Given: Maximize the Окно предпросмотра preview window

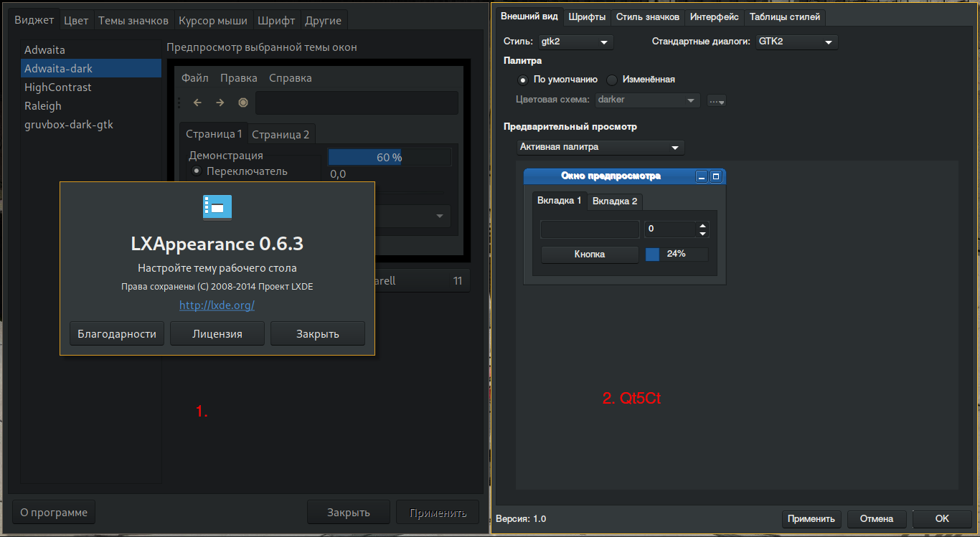Looking at the screenshot, I should (716, 176).
